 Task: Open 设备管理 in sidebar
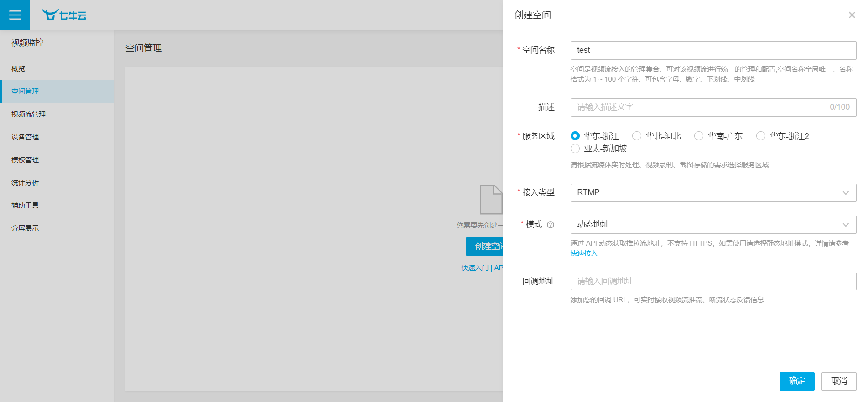click(57, 137)
